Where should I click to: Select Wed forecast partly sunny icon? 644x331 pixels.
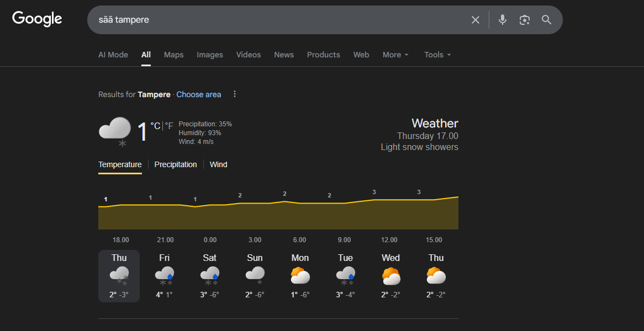(x=390, y=276)
